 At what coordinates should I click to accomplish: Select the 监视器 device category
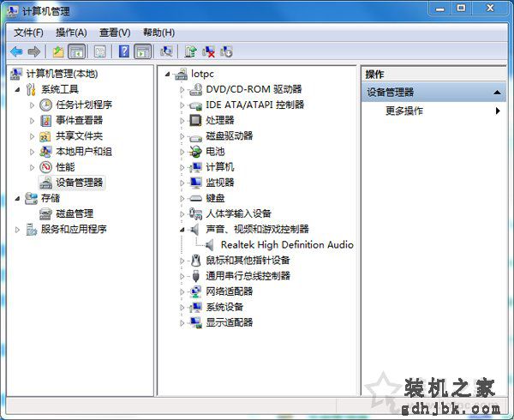219,183
